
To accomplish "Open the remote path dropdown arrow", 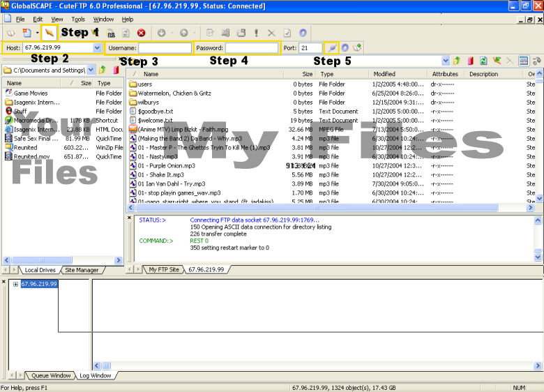I will 446,61.
